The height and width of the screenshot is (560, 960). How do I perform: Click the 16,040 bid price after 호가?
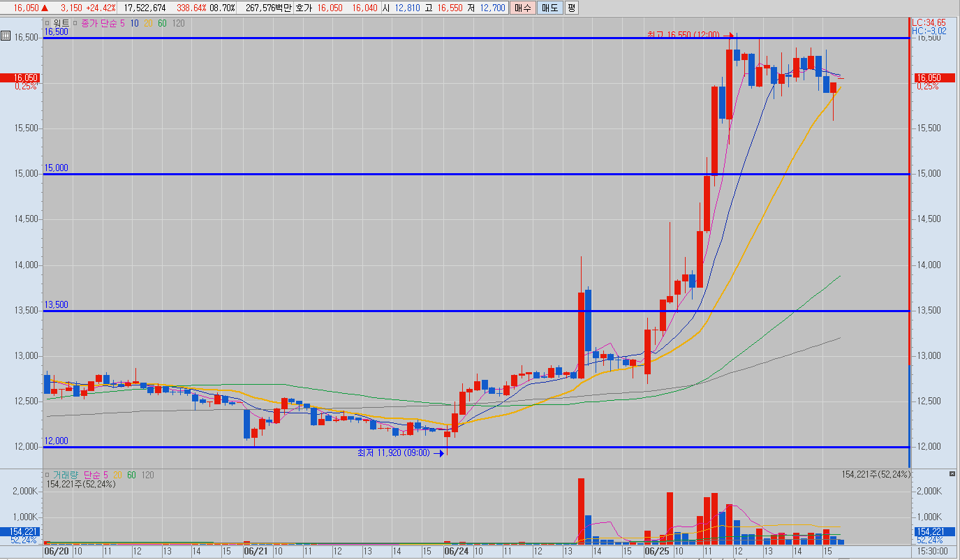pos(365,8)
